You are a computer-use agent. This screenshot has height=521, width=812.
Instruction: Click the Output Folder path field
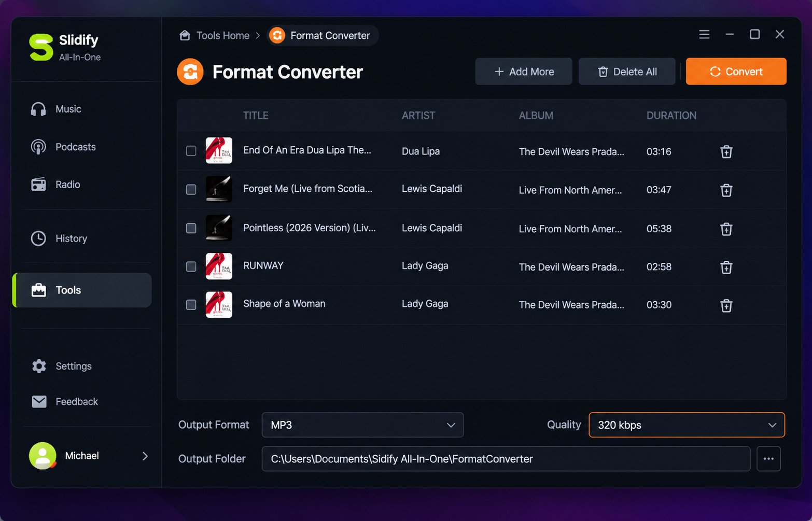point(506,459)
